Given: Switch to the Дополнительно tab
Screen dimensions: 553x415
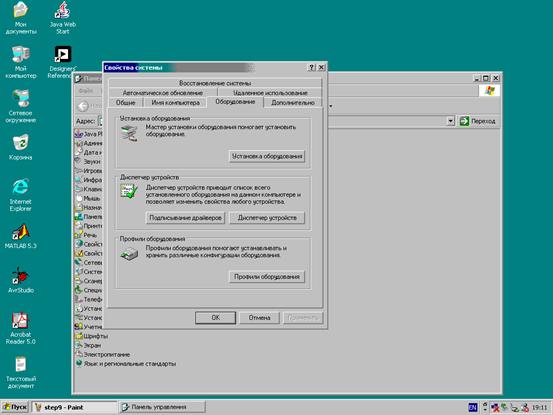Looking at the screenshot, I should click(293, 103).
